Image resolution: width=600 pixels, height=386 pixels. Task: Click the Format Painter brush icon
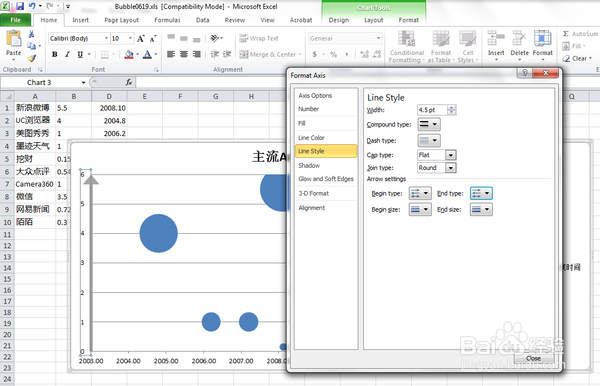tap(32, 58)
